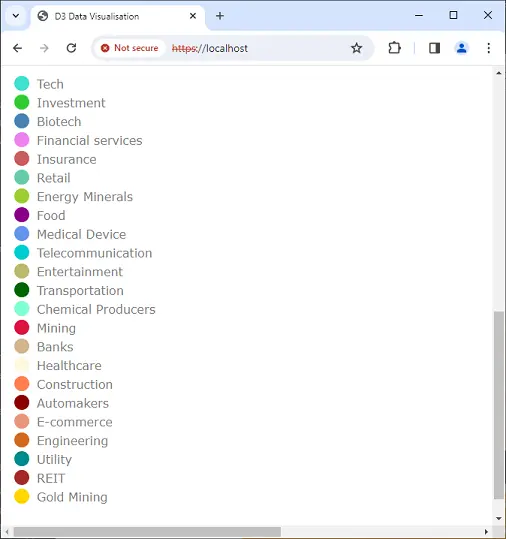Select the 'Biotech' legend label
506x539 pixels.
click(59, 122)
